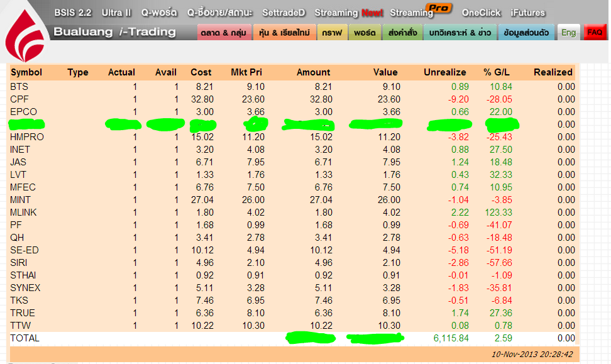Open the OneClick link
This screenshot has height=364, width=611.
click(x=481, y=13)
